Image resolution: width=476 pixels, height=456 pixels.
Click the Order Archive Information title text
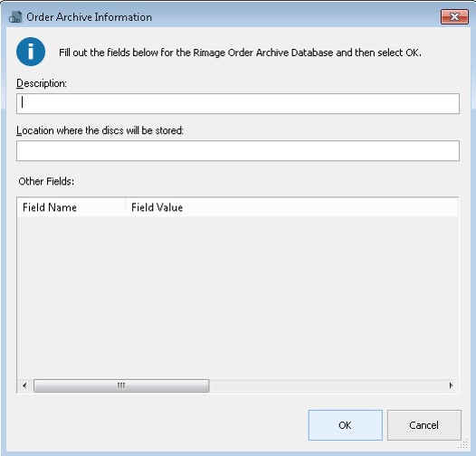[x=90, y=17]
